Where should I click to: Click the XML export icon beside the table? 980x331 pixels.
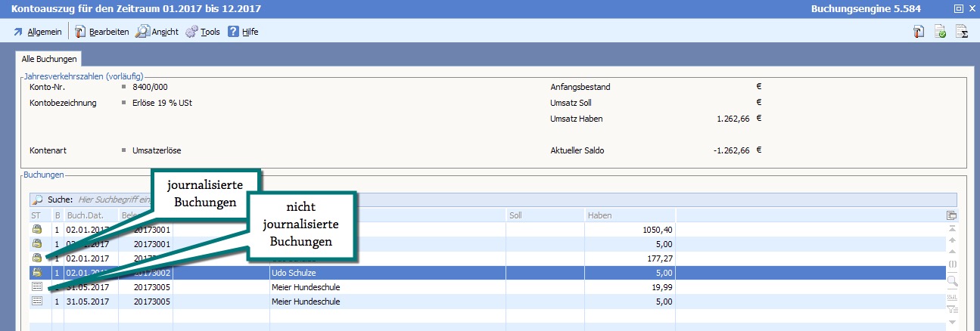pyautogui.click(x=952, y=296)
